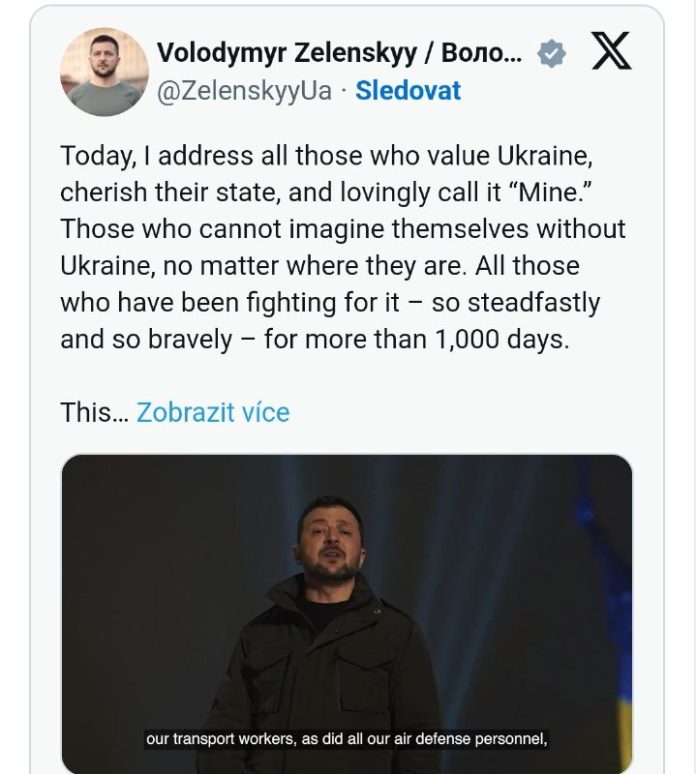Click the video subtitle caption text
The height and width of the screenshot is (774, 696).
347,740
